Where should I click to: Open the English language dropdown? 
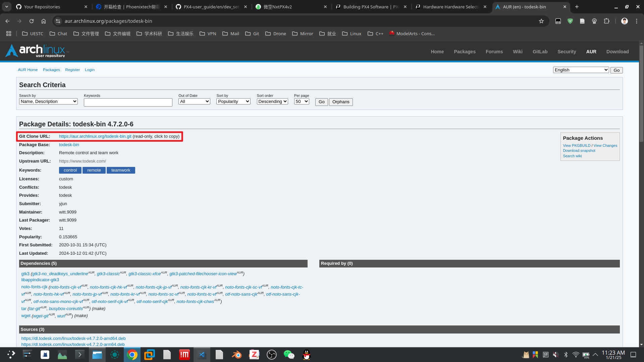pos(581,70)
